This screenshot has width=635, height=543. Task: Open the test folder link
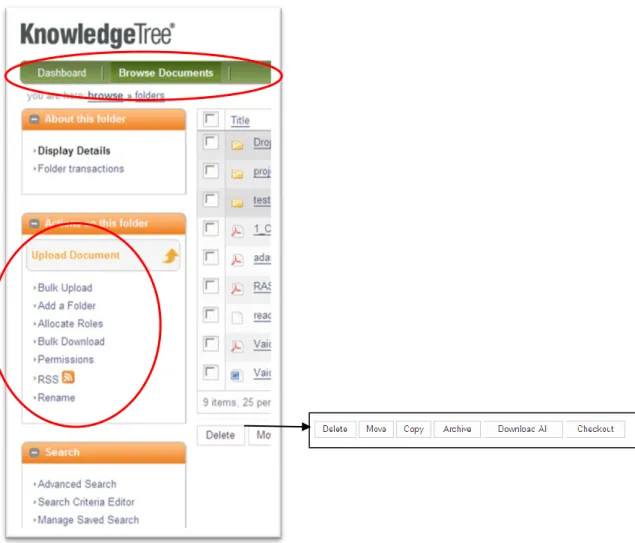262,200
